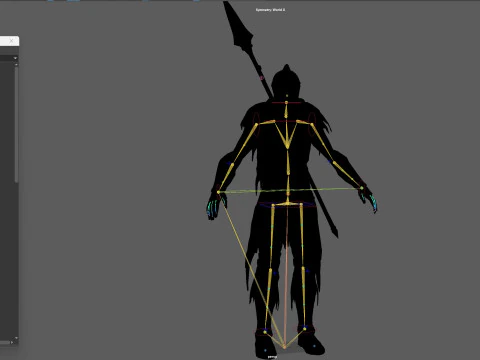
Task: Close the floating panel on the left
Action: coord(11,41)
